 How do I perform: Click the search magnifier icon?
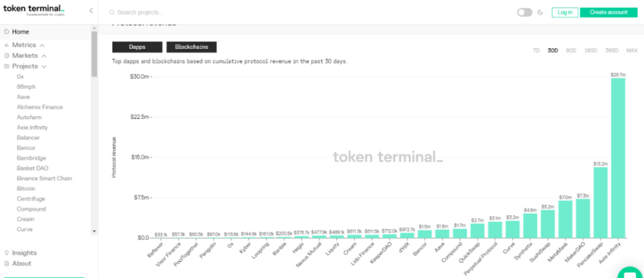pyautogui.click(x=111, y=12)
